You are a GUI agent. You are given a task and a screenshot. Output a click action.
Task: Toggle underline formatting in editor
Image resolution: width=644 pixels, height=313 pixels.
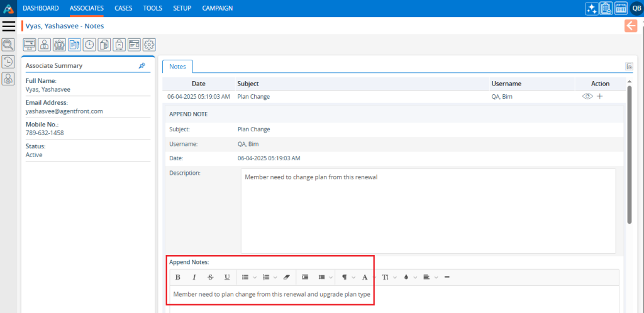click(227, 277)
